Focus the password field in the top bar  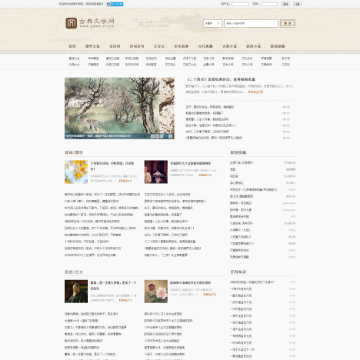[x=269, y=4]
